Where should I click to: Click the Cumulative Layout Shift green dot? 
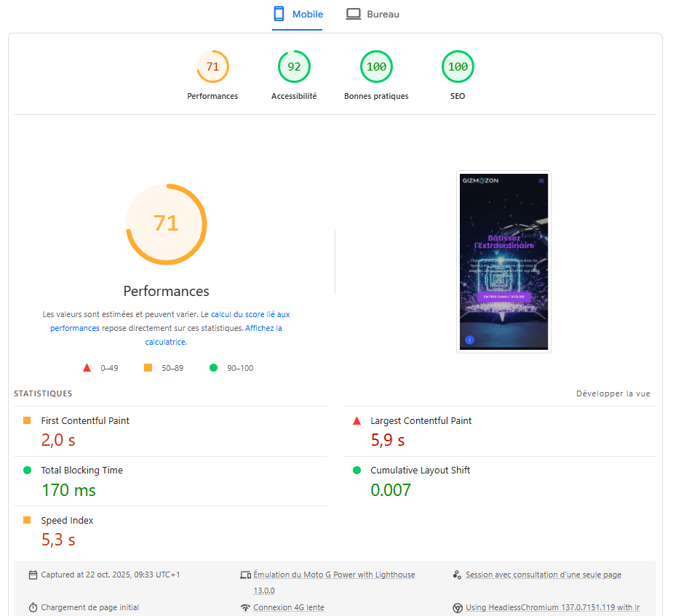click(357, 471)
